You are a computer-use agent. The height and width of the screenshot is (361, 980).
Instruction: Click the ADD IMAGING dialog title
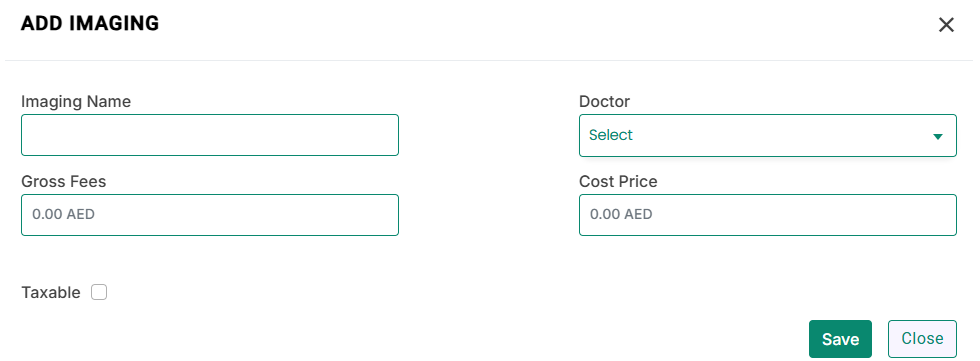90,24
